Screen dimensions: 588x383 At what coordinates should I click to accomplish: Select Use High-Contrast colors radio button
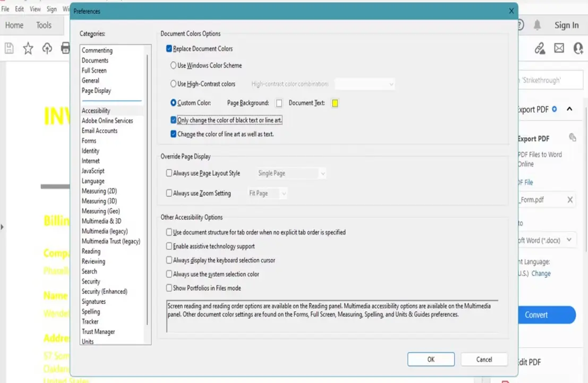pyautogui.click(x=173, y=83)
